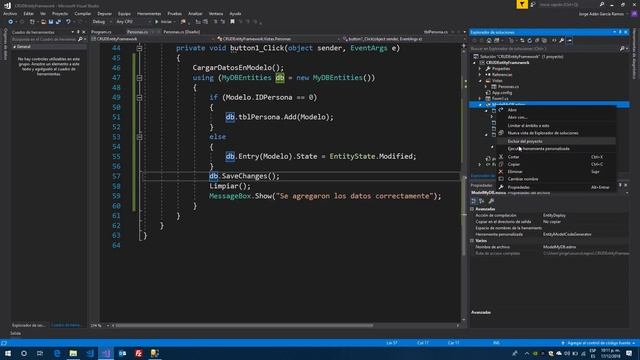Select App.config in Solution Explorer

(502, 93)
